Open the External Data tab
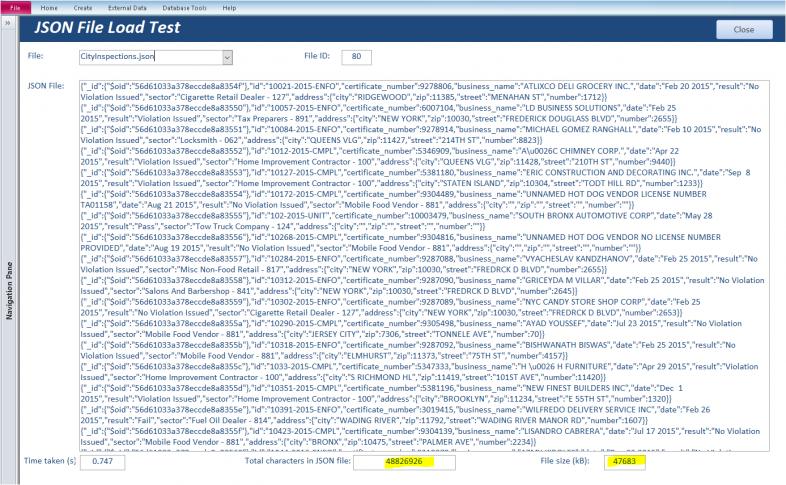This screenshot has width=786, height=485. coord(127,8)
